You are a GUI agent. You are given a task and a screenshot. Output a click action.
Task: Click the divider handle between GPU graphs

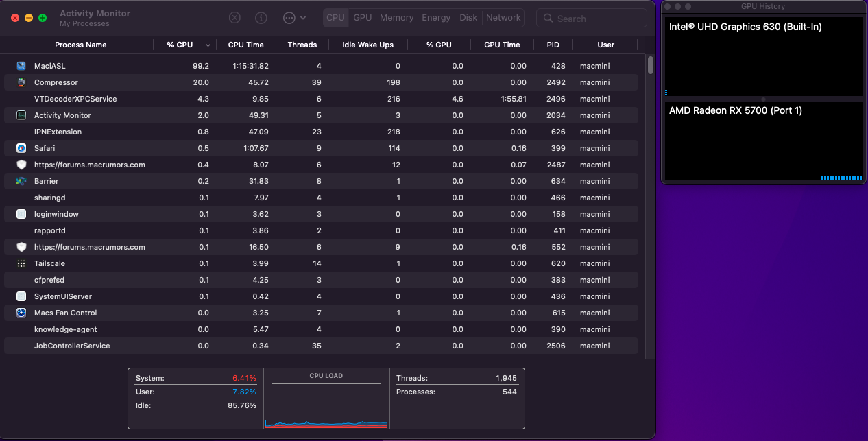point(763,99)
